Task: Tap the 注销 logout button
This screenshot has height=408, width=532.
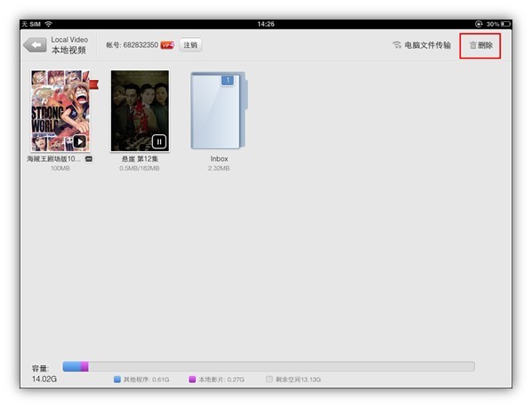Action: [190, 45]
